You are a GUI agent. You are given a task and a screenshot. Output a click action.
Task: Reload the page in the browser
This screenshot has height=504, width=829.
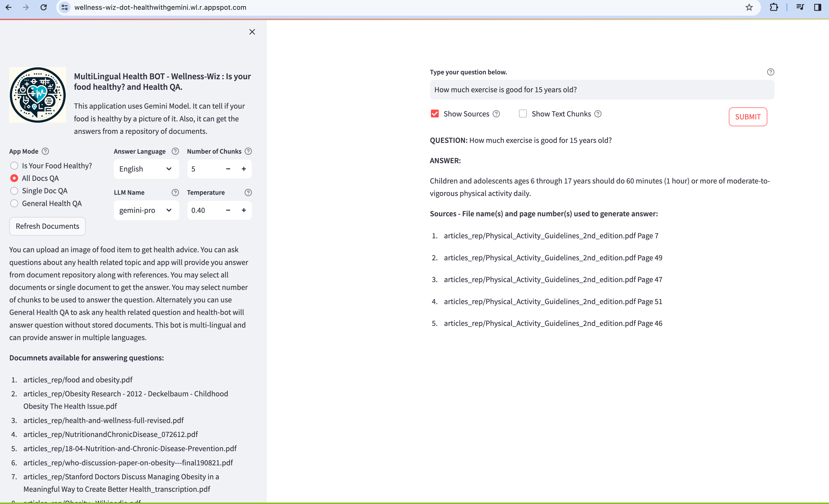click(43, 7)
